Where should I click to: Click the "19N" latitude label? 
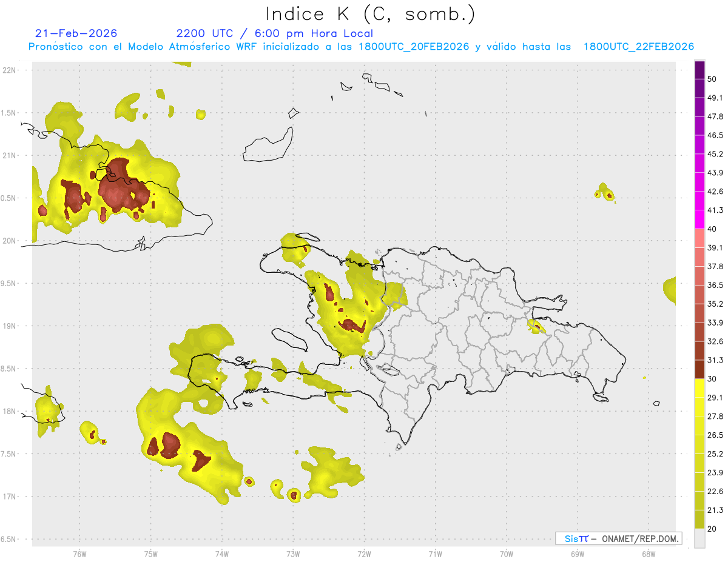tap(8, 326)
